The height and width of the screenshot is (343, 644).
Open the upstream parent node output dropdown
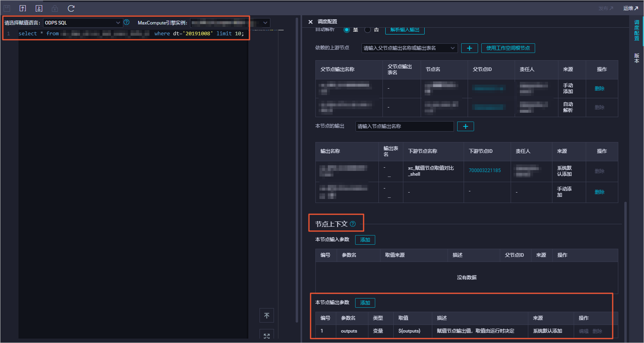(409, 48)
